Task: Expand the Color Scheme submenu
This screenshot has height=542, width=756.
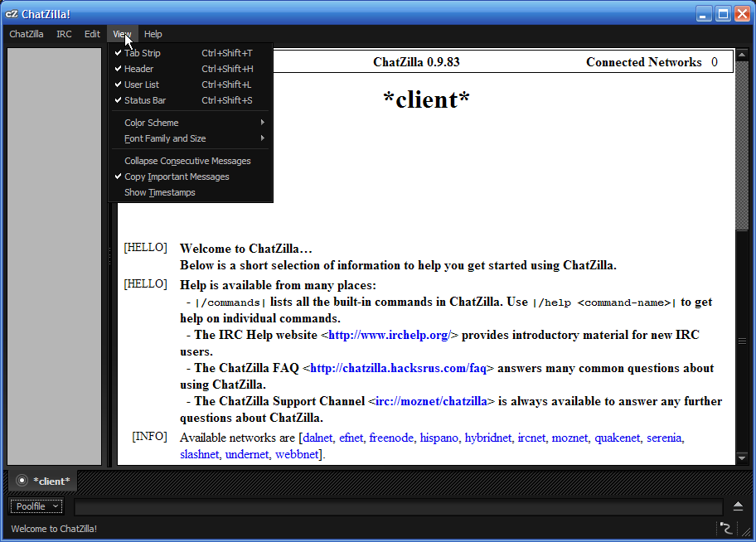Action: pyautogui.click(x=191, y=123)
